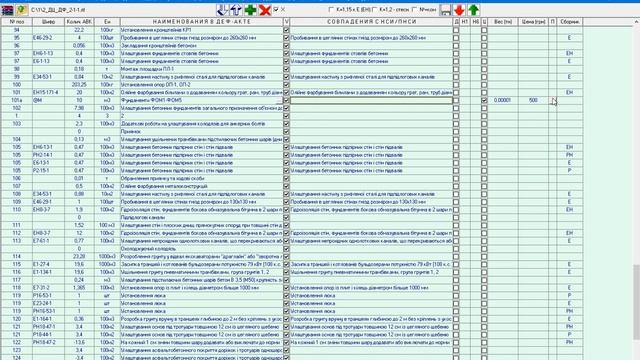Click the code cell PH16-53-1
640x360 pixels.
tap(48, 311)
